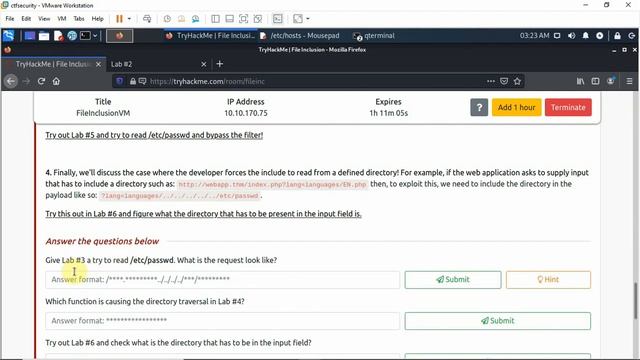Pause the VM with the orange pause button

[119, 19]
